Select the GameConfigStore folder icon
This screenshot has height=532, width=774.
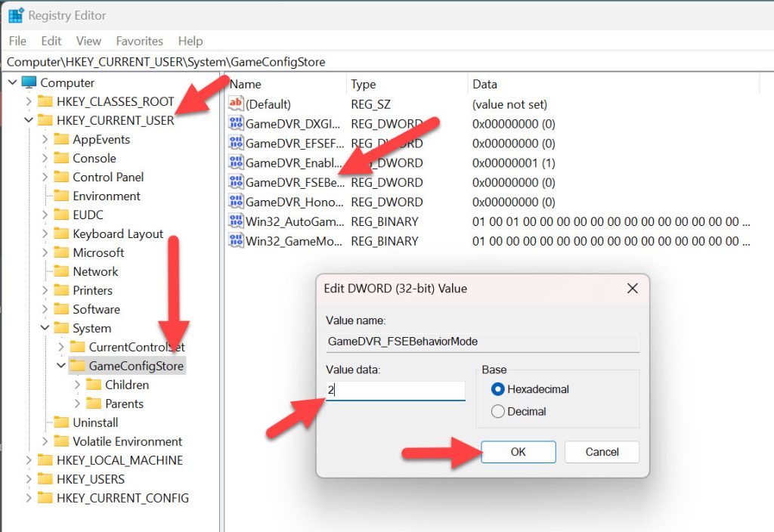pyautogui.click(x=80, y=366)
